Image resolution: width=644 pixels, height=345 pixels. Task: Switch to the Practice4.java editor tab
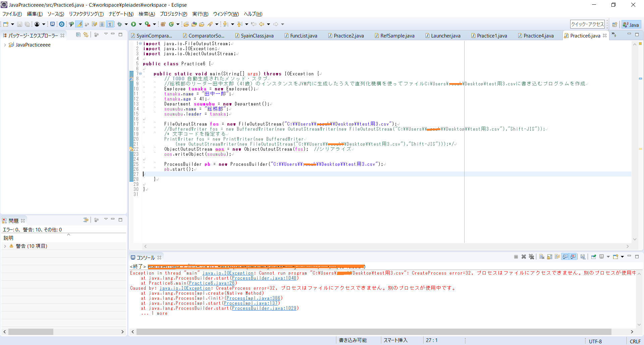[538, 36]
